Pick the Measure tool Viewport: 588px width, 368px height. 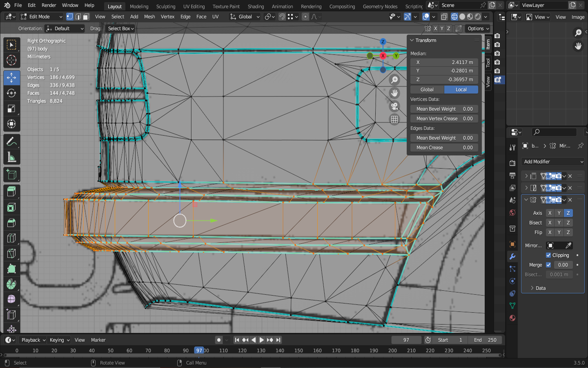tap(11, 158)
